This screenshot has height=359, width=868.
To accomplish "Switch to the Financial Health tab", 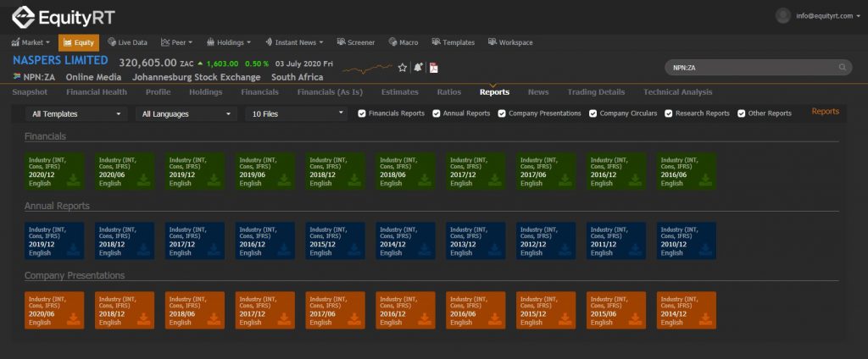I will point(97,92).
